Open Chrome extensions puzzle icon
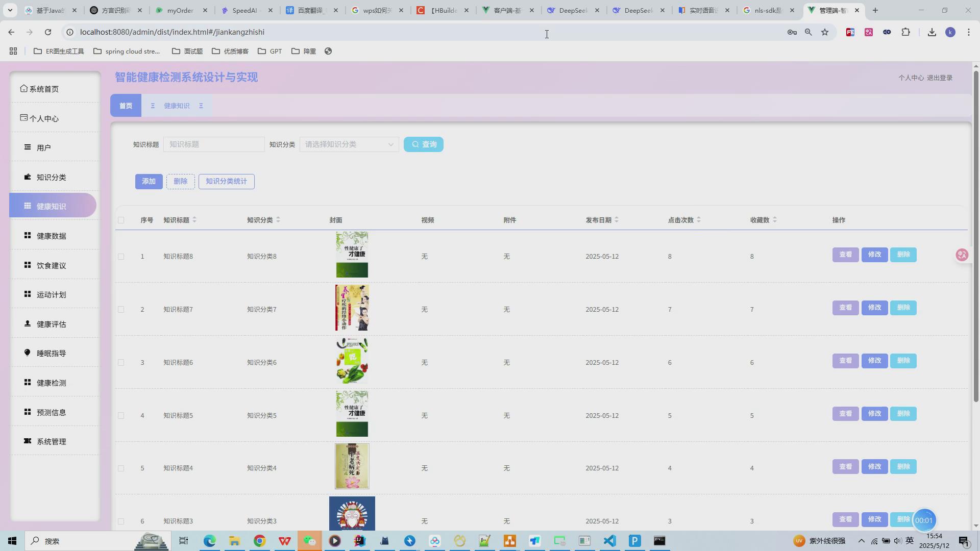The height and width of the screenshot is (551, 980). 905,32
